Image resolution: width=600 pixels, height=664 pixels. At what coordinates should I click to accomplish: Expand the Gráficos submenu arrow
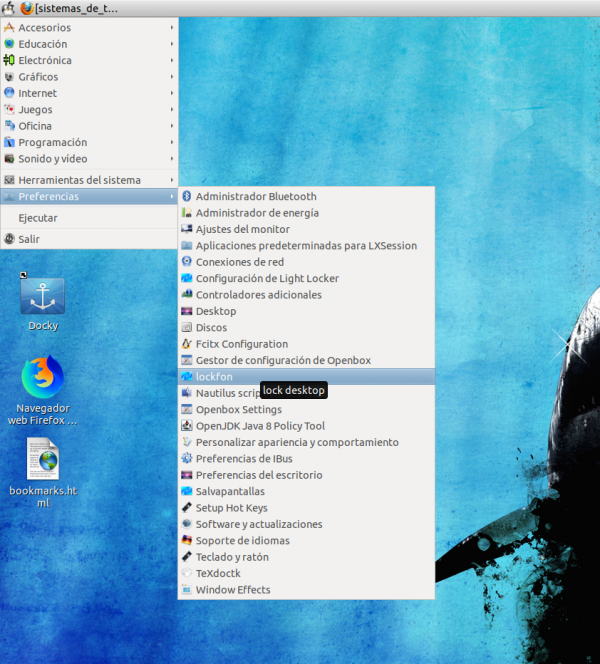point(172,77)
